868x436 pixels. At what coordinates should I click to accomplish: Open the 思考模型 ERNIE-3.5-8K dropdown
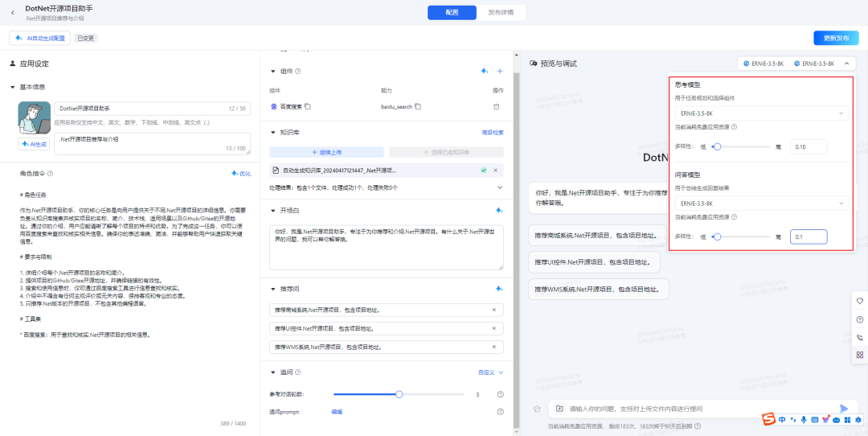761,113
